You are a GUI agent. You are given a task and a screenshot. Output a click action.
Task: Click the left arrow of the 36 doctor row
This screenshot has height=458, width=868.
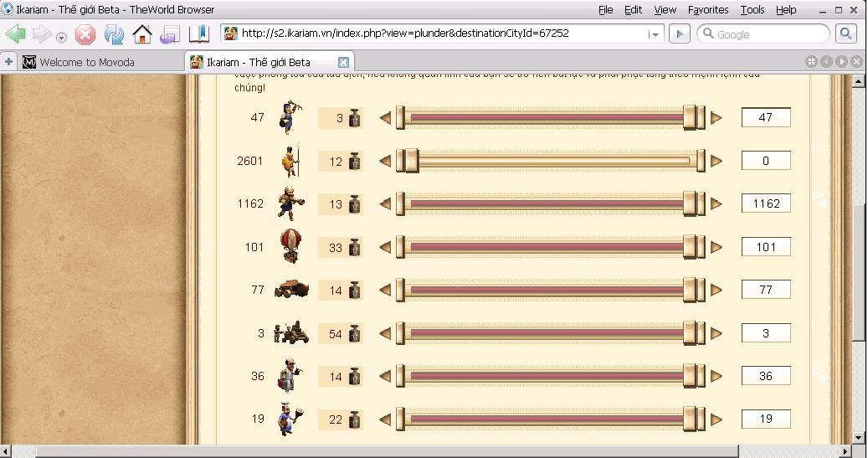[385, 376]
